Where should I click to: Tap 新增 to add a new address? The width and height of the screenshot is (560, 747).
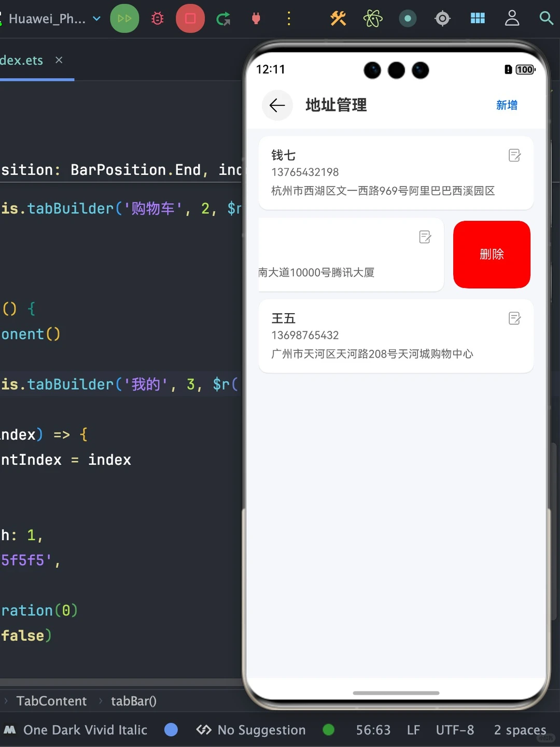pyautogui.click(x=507, y=105)
